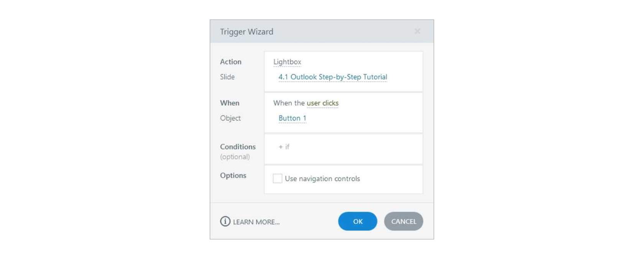Enable the Use navigation controls checkbox
The width and height of the screenshot is (644, 259).
(277, 179)
